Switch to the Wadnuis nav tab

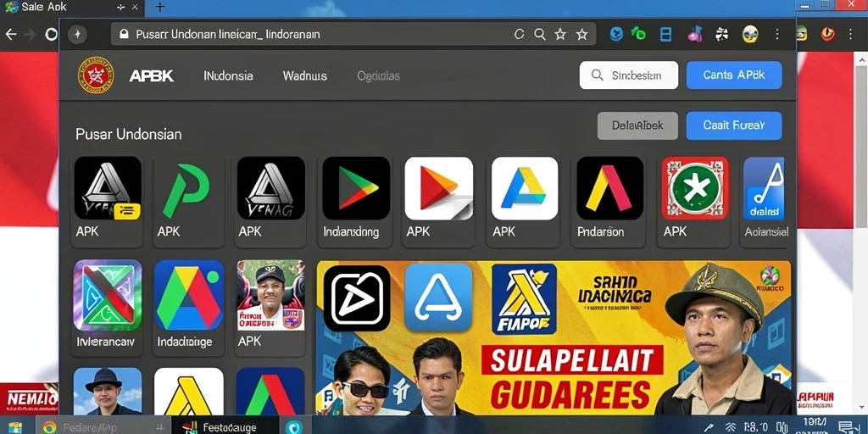tap(305, 75)
